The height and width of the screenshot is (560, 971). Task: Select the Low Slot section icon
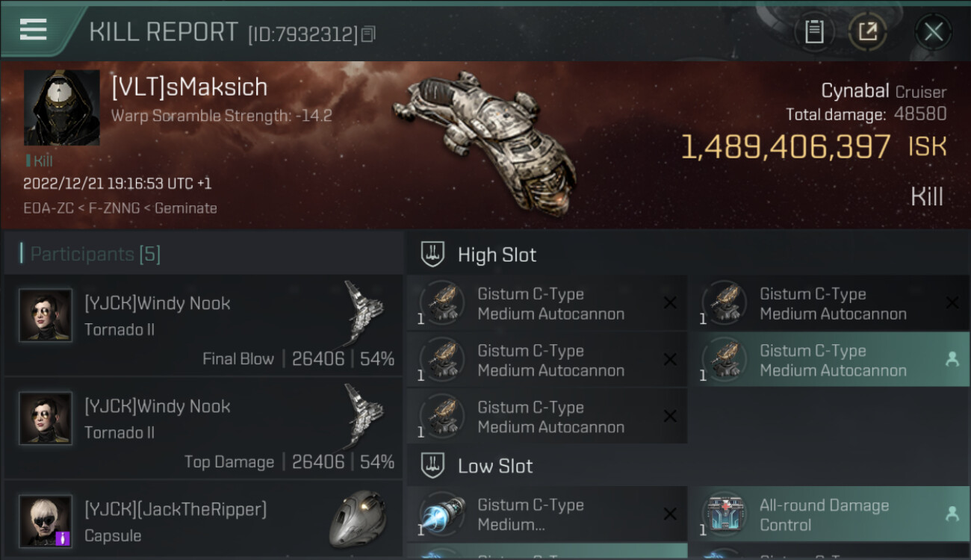coord(432,466)
